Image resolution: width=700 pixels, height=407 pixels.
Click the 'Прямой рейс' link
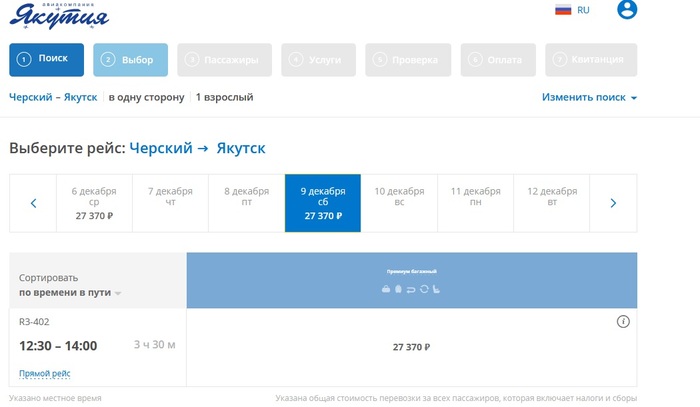tap(45, 374)
